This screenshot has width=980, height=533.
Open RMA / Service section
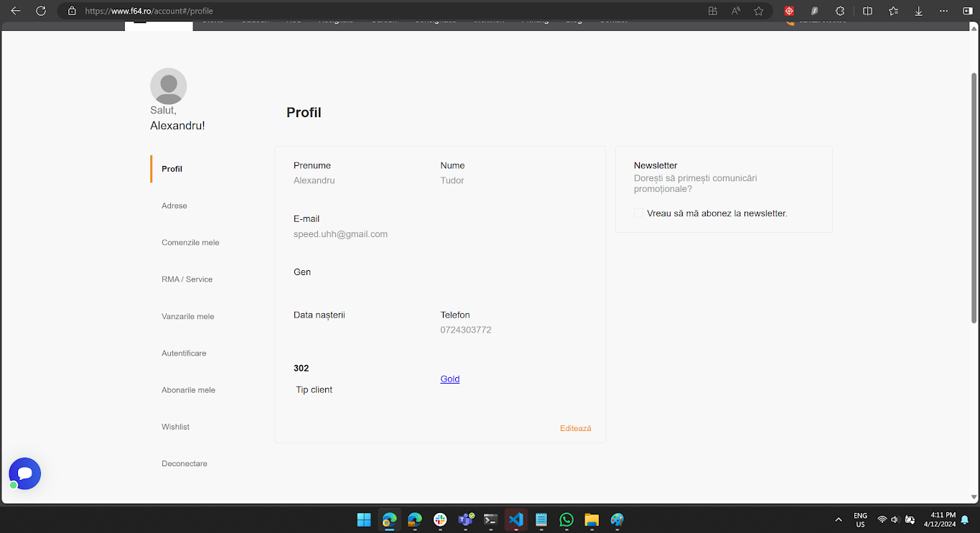(187, 279)
